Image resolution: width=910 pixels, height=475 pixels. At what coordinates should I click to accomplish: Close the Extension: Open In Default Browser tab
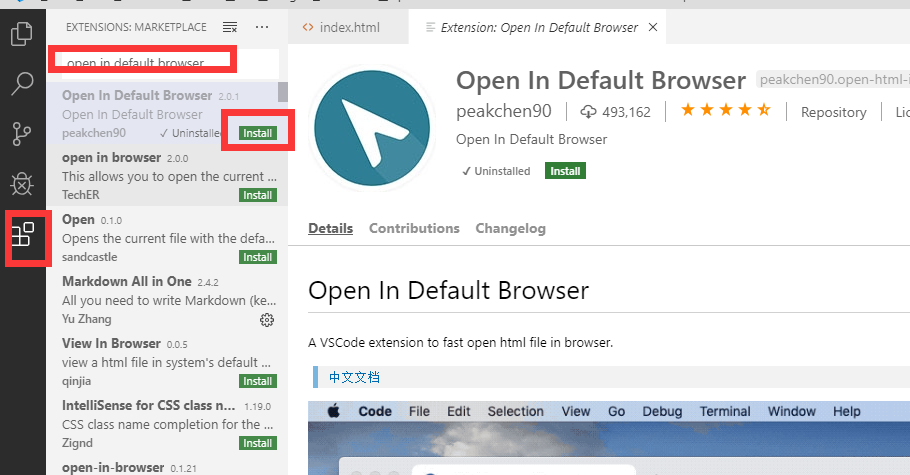coord(653,27)
